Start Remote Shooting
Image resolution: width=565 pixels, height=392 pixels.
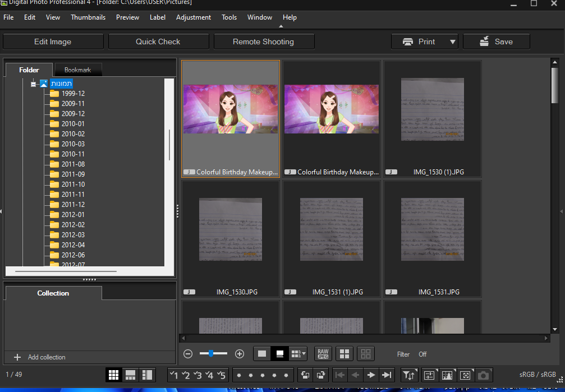point(264,42)
